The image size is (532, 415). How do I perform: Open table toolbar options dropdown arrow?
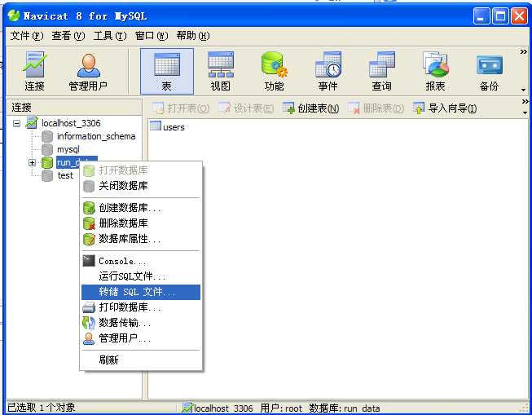click(x=525, y=113)
